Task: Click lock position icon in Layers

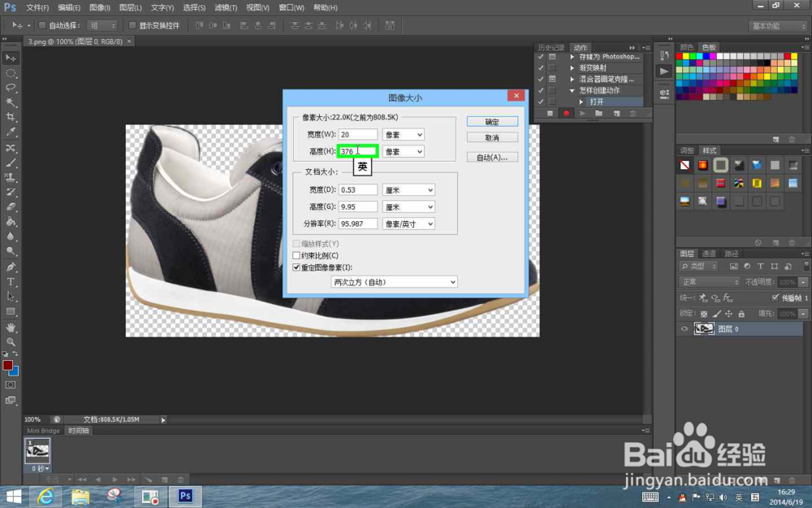Action: coord(728,314)
